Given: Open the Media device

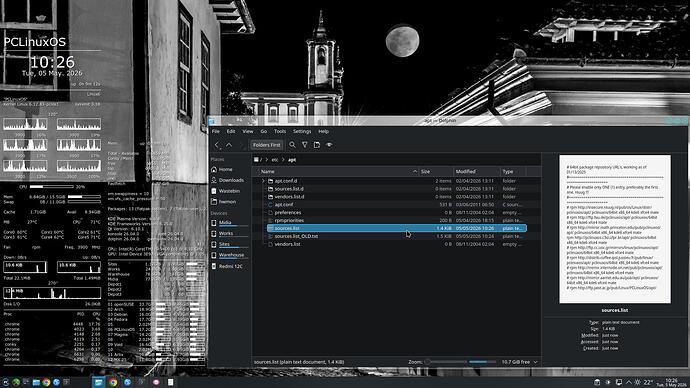Looking at the screenshot, I should 229,223.
